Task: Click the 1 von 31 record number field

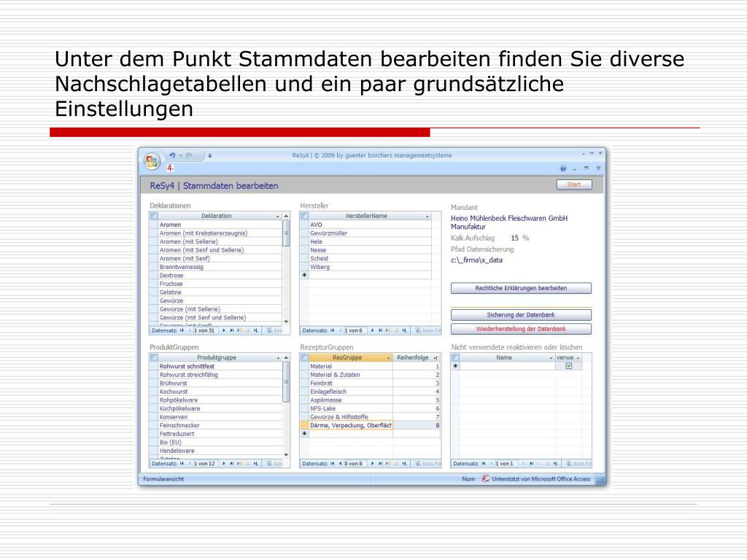Action: pos(204,330)
